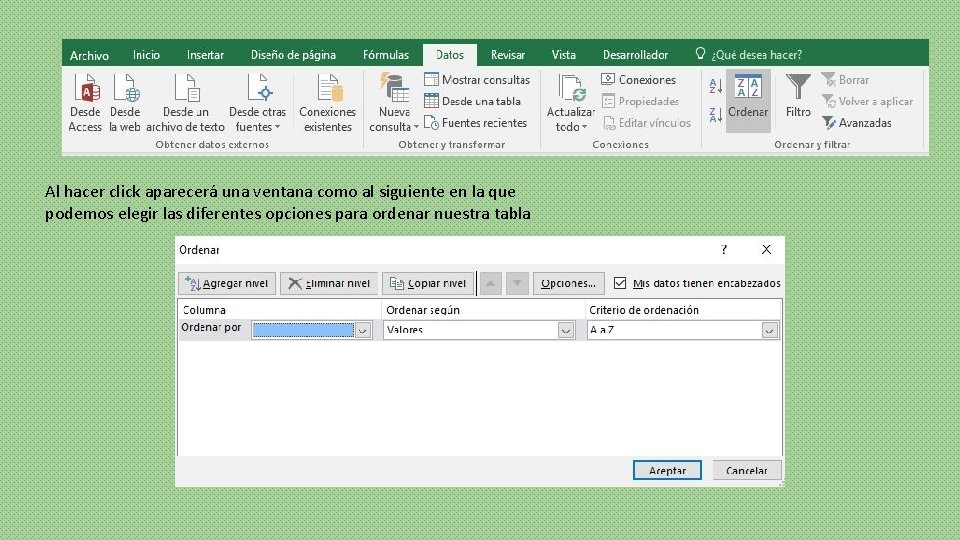This screenshot has width=960, height=540.
Task: Open the Vista tab
Action: [563, 55]
